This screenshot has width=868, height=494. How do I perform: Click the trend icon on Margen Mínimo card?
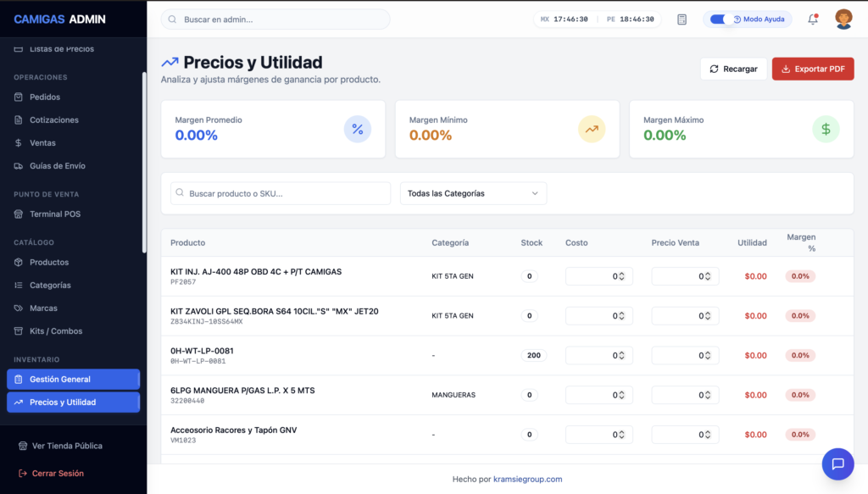coord(592,129)
